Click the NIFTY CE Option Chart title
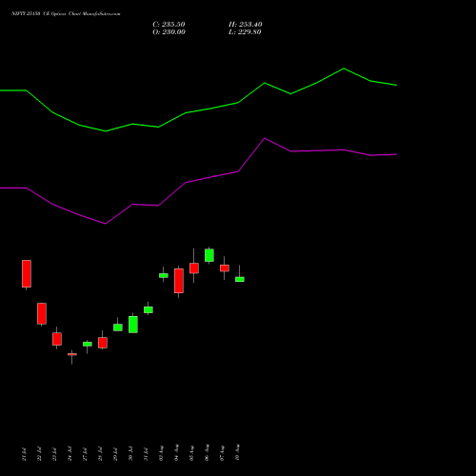 (x=66, y=14)
